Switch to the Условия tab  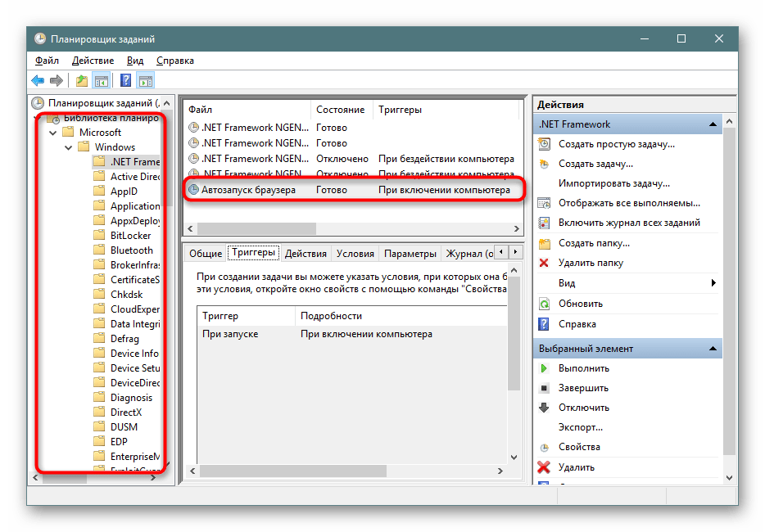(355, 254)
